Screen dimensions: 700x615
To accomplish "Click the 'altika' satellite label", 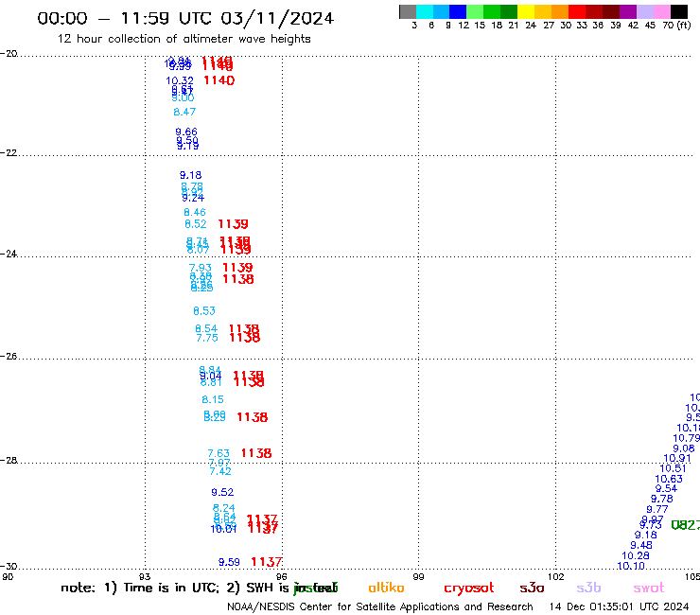I will point(386,588).
